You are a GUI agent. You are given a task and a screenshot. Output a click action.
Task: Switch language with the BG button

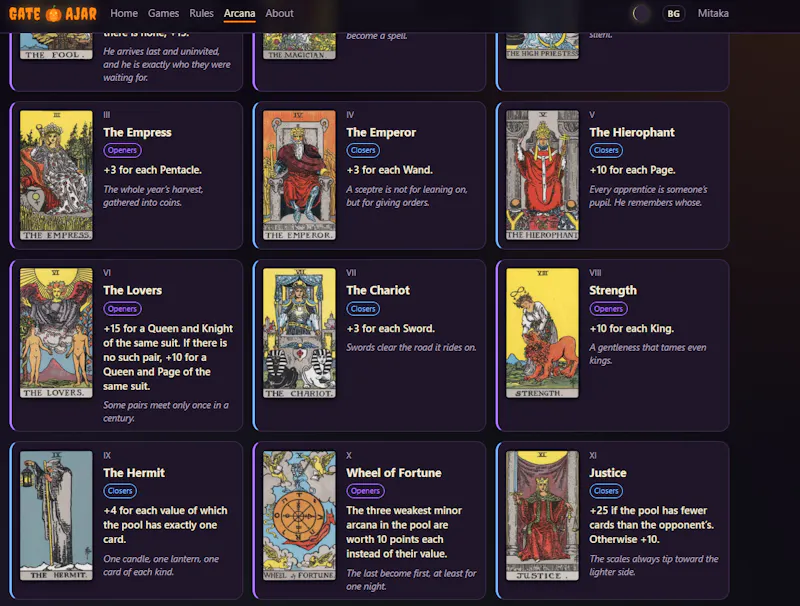673,14
